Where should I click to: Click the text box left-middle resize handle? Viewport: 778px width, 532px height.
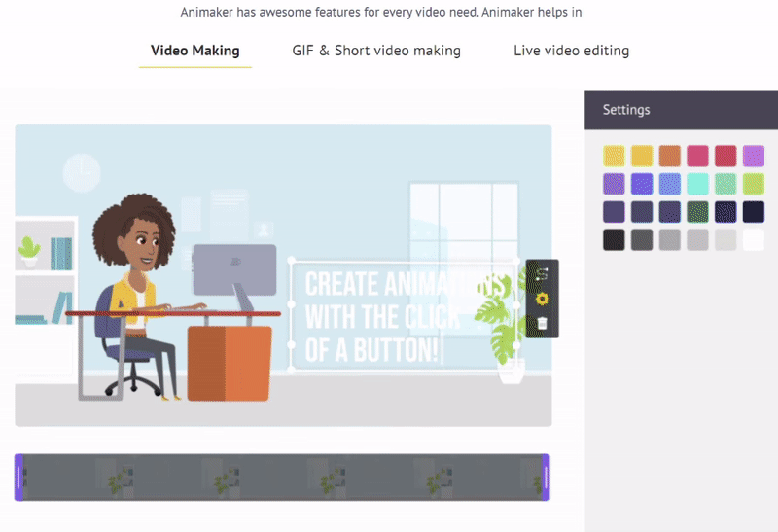point(291,304)
